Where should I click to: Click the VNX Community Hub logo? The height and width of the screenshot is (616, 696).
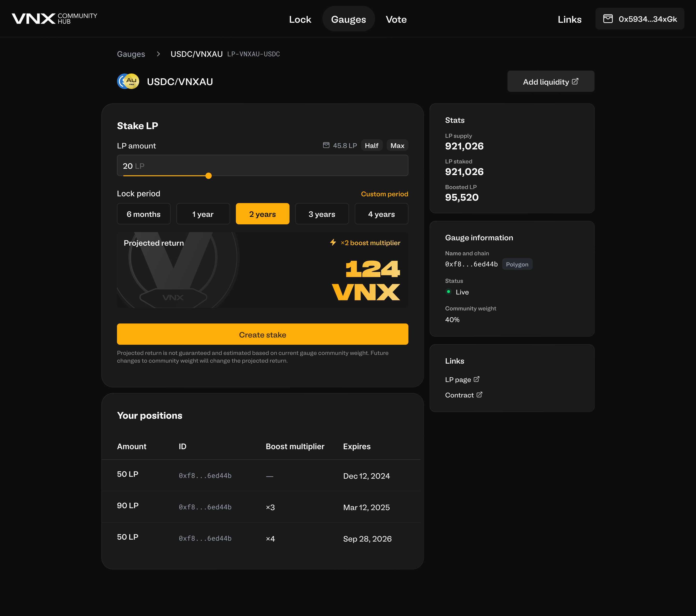54,18
